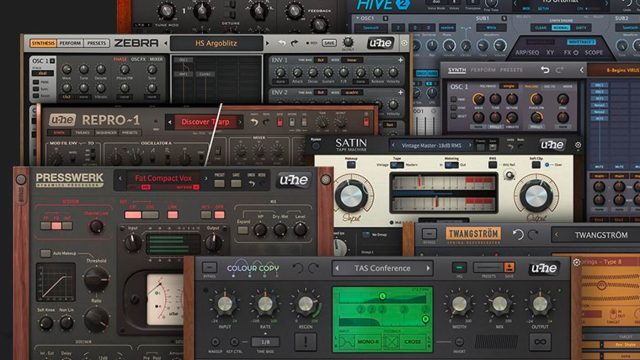Switch to Zebra PERFORM tab
Viewport: 640px width, 360px height.
[70, 43]
